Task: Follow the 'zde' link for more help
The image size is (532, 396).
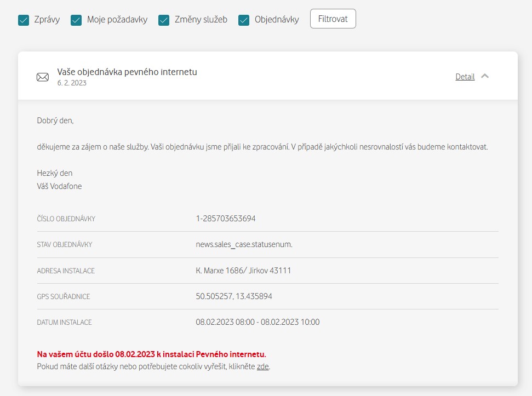Action: coord(262,366)
